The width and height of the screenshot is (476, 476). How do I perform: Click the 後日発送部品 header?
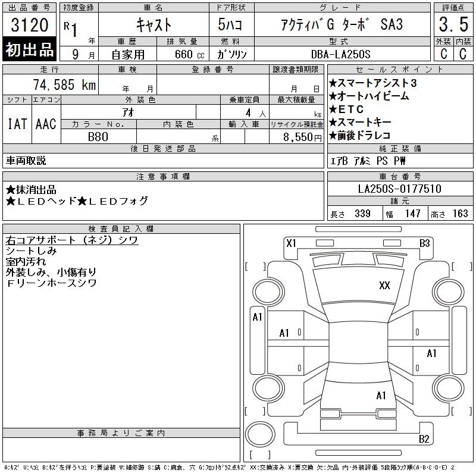[x=163, y=148]
